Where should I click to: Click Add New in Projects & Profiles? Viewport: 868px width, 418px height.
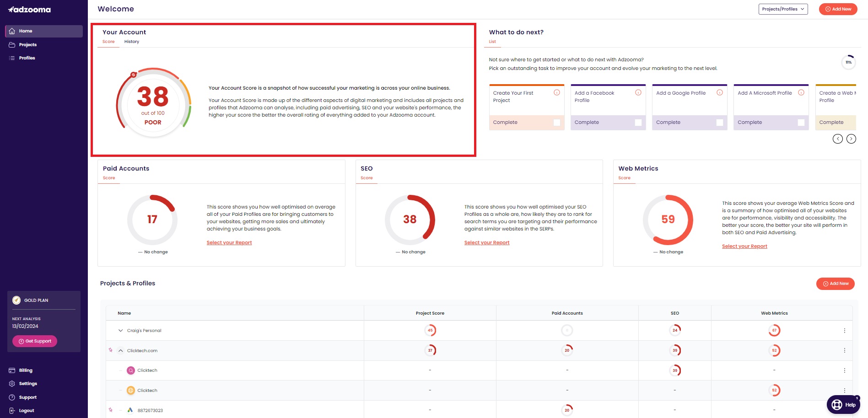pos(835,284)
